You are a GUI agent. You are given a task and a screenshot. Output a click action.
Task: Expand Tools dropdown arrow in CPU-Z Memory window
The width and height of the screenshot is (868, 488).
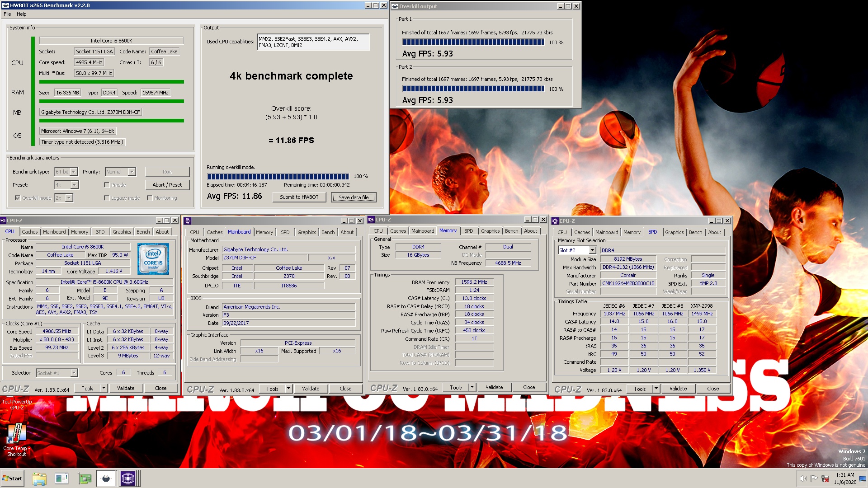(x=472, y=387)
